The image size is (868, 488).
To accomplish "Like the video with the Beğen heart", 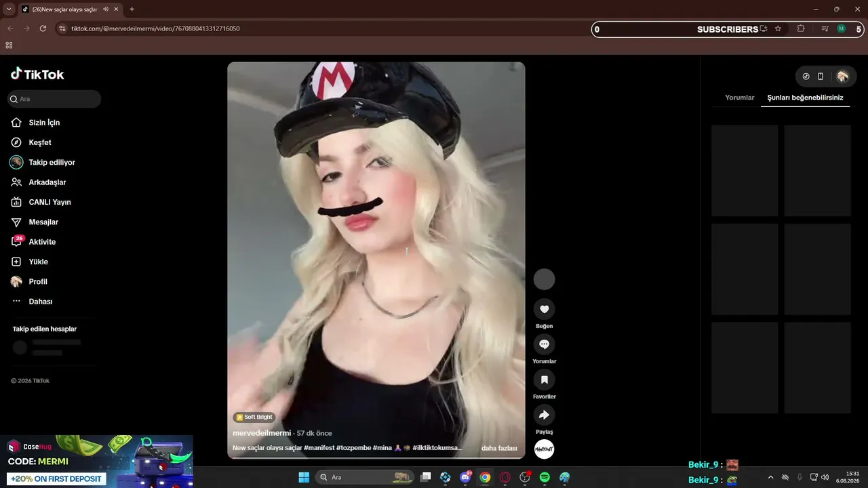I will pyautogui.click(x=544, y=310).
